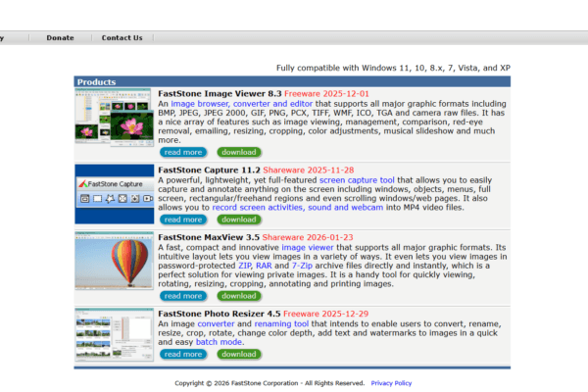Download FastStone Capture 11.2

[239, 220]
